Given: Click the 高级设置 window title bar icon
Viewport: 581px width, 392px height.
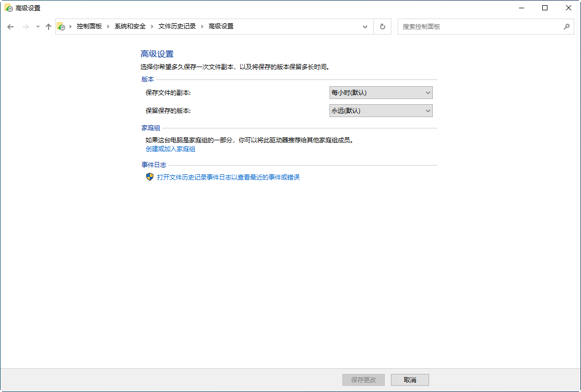Looking at the screenshot, I should [x=7, y=8].
